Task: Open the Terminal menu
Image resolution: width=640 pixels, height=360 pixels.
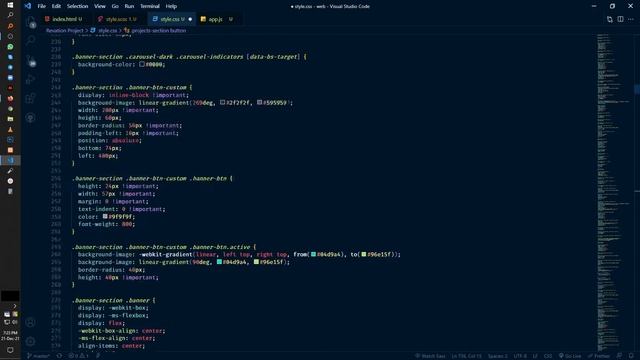Action: (150, 6)
